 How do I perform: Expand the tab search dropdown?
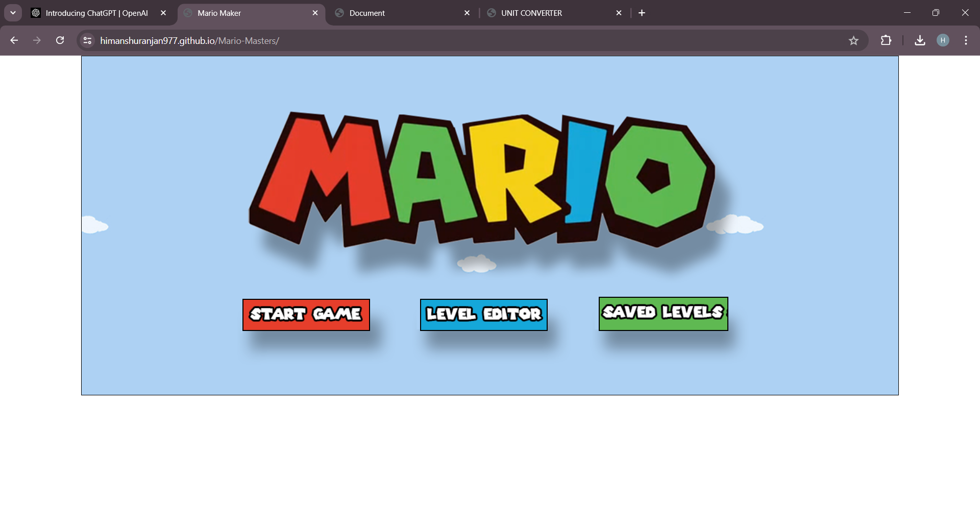click(x=13, y=13)
